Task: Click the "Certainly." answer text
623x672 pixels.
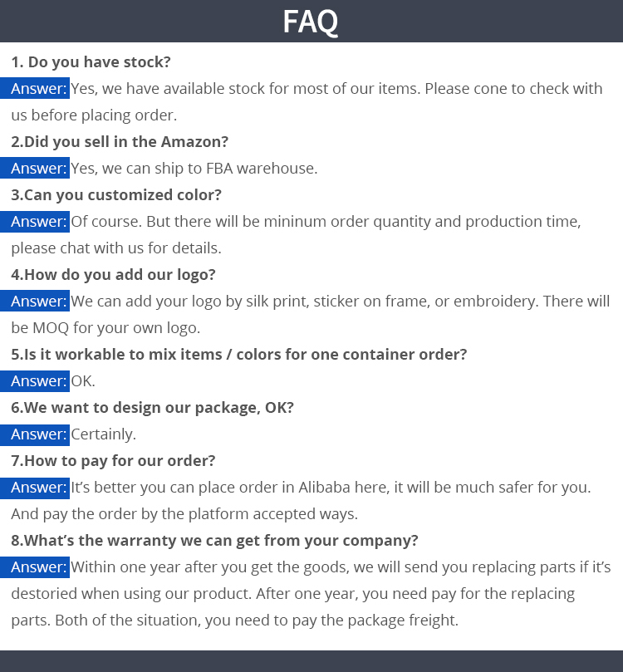Action: [103, 434]
